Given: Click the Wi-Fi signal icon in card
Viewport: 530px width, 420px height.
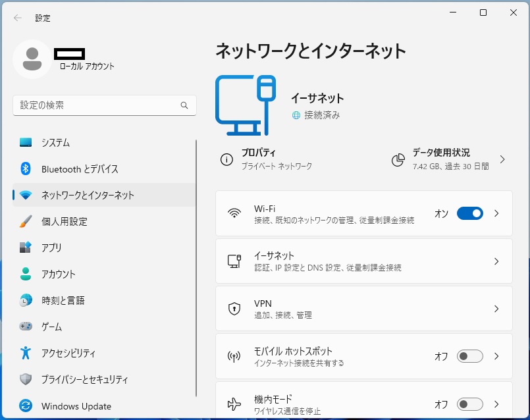Looking at the screenshot, I should [234, 213].
